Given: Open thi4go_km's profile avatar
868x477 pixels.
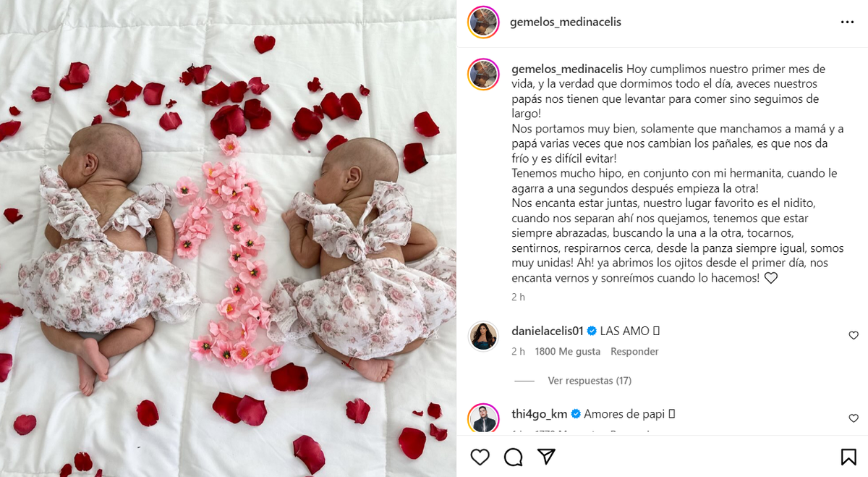Looking at the screenshot, I should pos(483,418).
